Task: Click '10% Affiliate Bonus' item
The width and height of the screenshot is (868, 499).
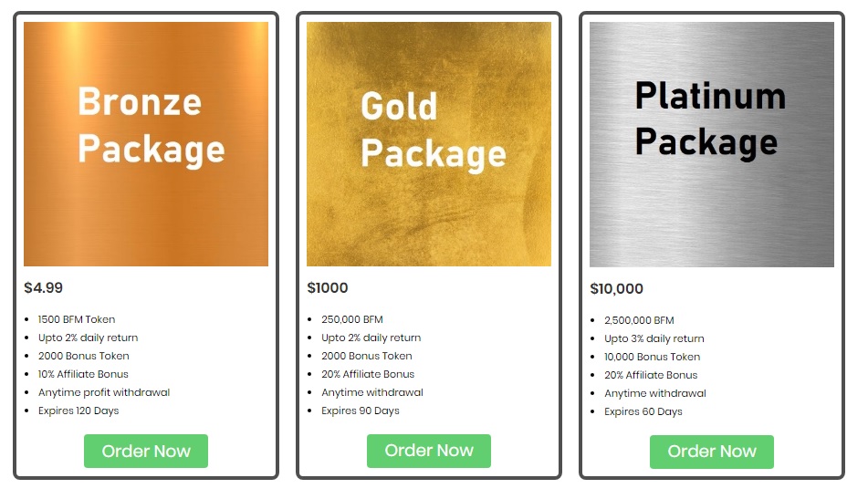Action: coord(83,374)
